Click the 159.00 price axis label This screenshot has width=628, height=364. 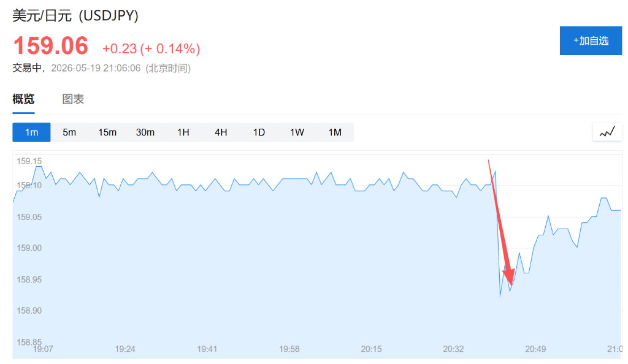click(29, 248)
